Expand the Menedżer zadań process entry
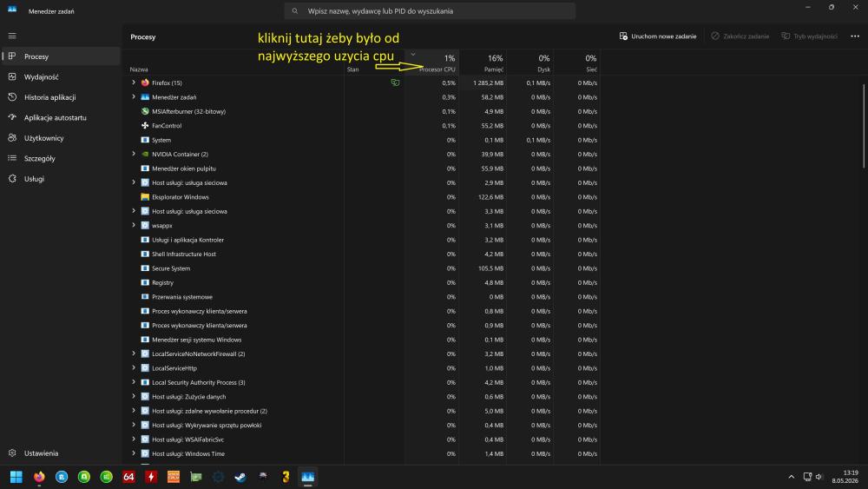Image resolution: width=868 pixels, height=489 pixels. click(134, 97)
